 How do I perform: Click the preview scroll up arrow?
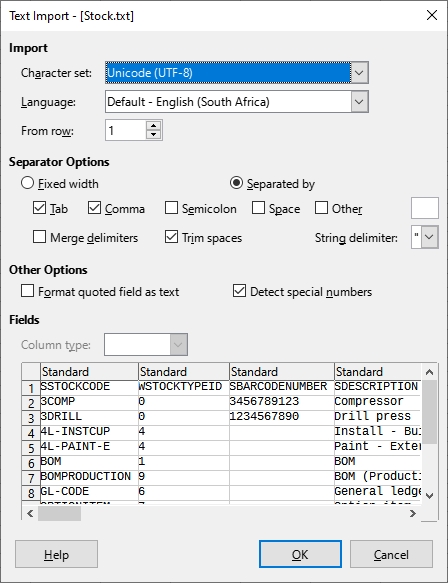click(429, 372)
